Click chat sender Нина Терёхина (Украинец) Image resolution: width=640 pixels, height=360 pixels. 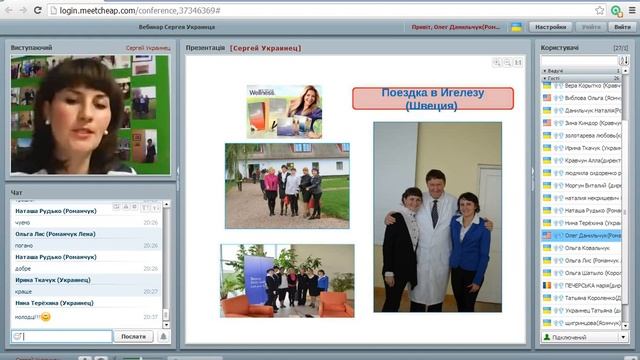55,303
